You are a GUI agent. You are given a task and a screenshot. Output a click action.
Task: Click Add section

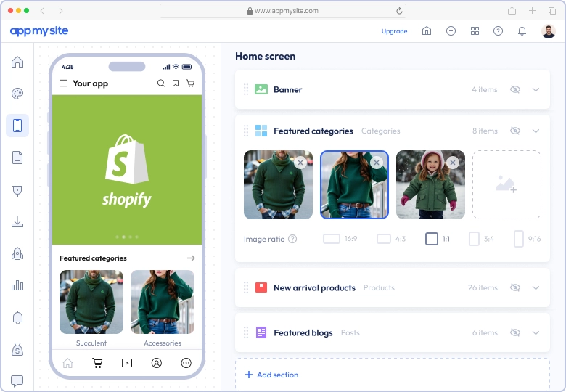coord(272,375)
